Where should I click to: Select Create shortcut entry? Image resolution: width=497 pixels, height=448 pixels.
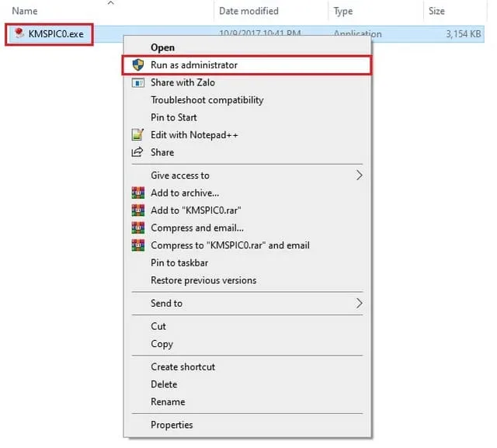tap(182, 366)
